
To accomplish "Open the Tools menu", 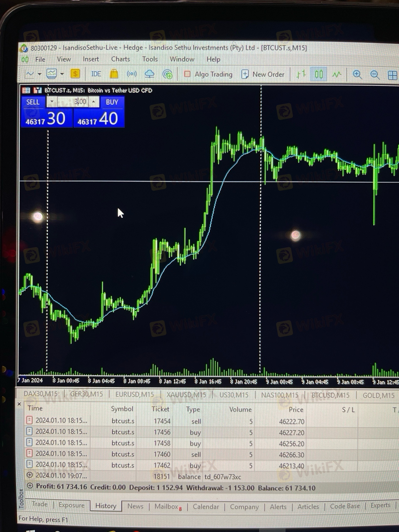I will pyautogui.click(x=150, y=59).
